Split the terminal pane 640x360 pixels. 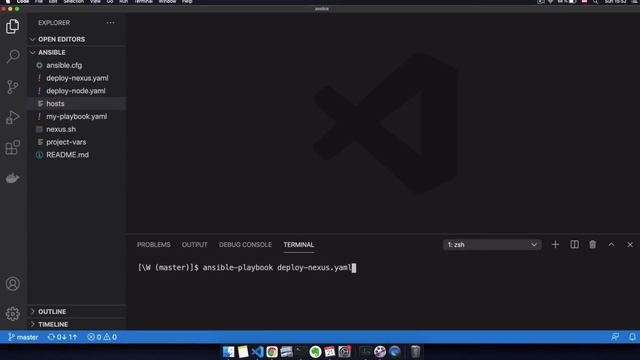point(574,244)
